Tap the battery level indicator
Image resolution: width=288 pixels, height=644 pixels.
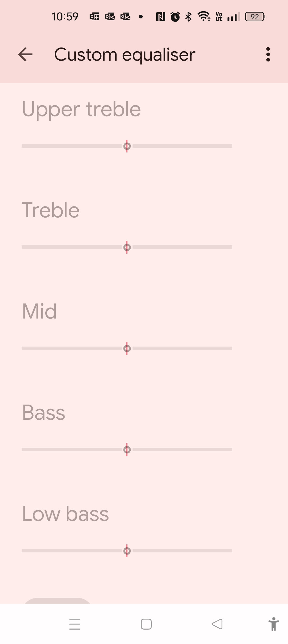(x=255, y=17)
